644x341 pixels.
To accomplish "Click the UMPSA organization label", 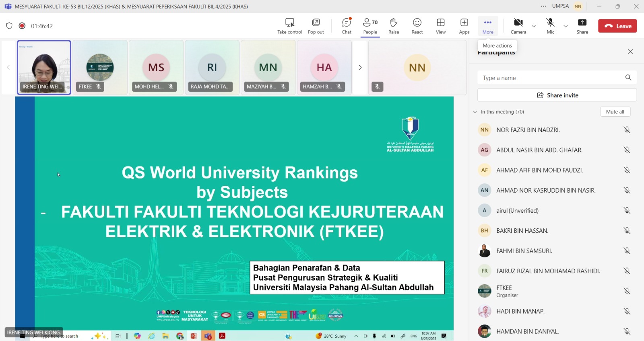I will 560,6.
